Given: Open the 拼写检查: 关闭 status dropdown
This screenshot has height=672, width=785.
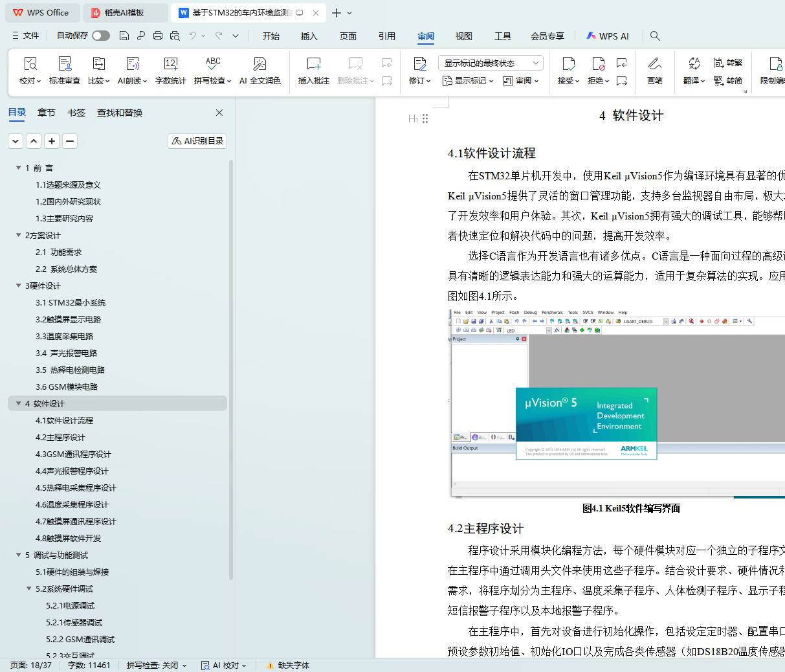Looking at the screenshot, I should [157, 665].
